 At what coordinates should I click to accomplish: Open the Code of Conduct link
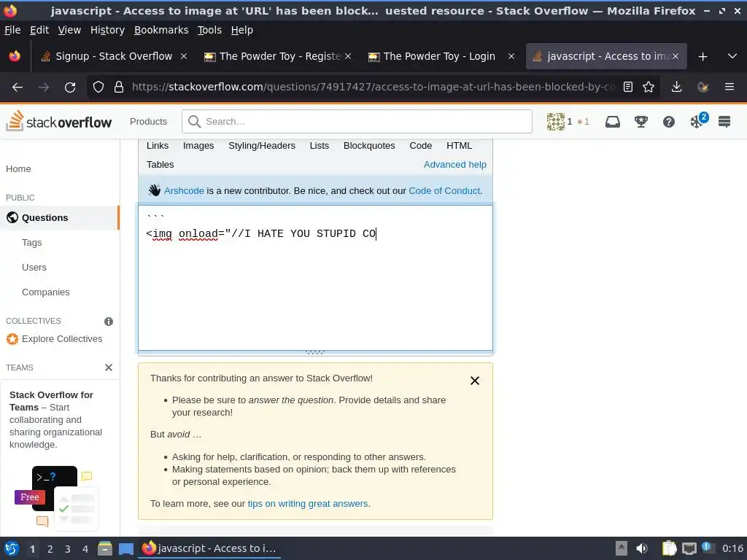pos(444,191)
